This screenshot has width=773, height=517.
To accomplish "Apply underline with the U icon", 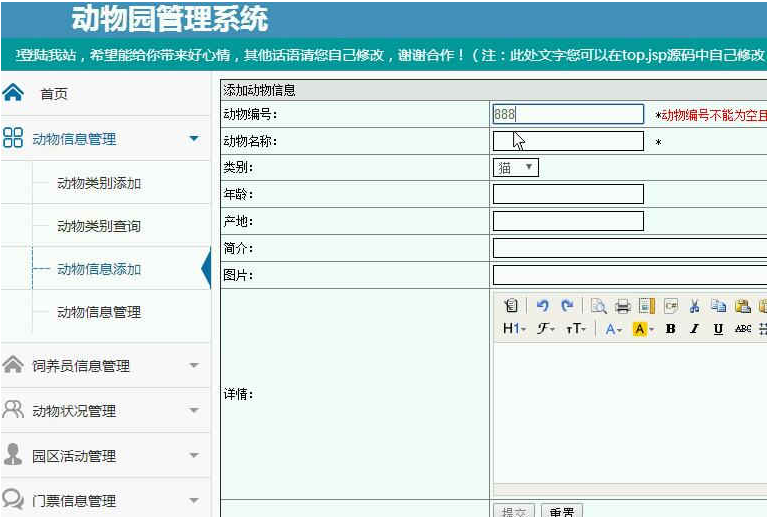I will pyautogui.click(x=718, y=329).
